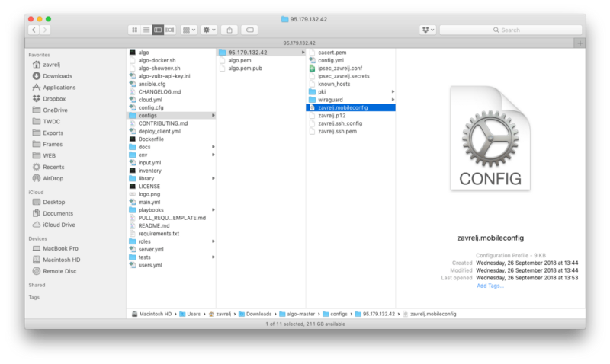Click configs in the path bar
610x364 pixels.
pos(335,314)
